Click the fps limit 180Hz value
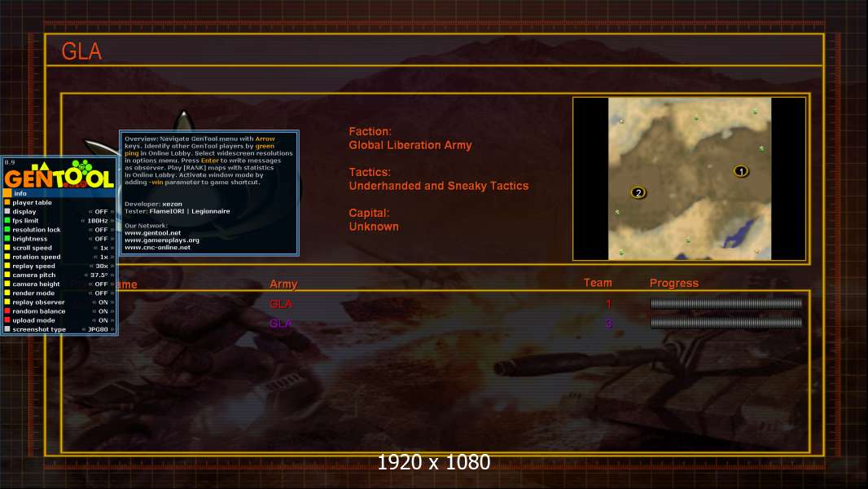868x489 pixels. pos(98,220)
